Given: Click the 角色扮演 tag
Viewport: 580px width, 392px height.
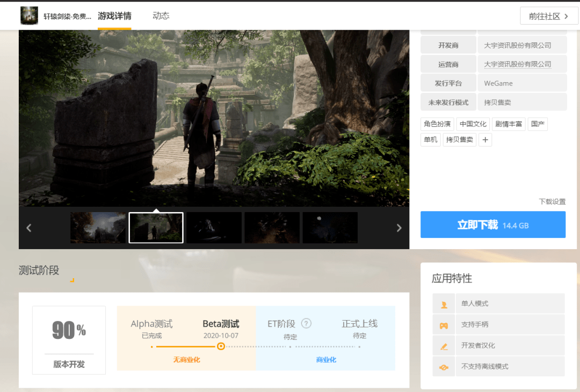Looking at the screenshot, I should click(437, 124).
